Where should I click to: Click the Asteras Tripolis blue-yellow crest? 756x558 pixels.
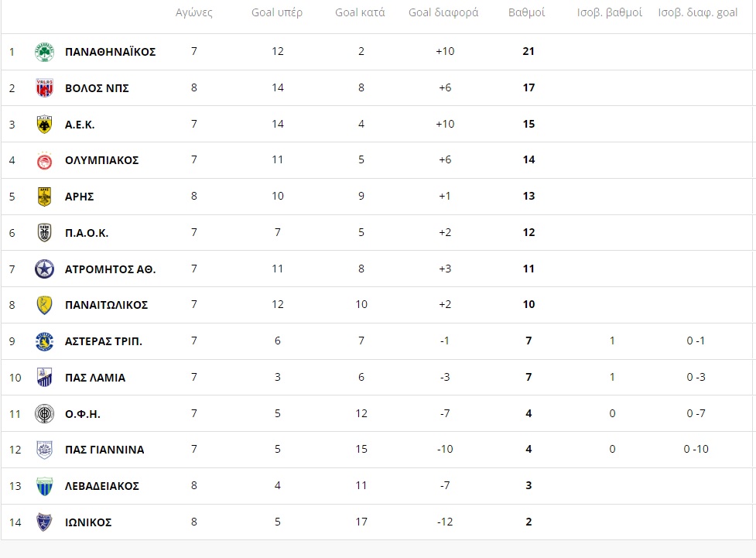click(x=44, y=341)
